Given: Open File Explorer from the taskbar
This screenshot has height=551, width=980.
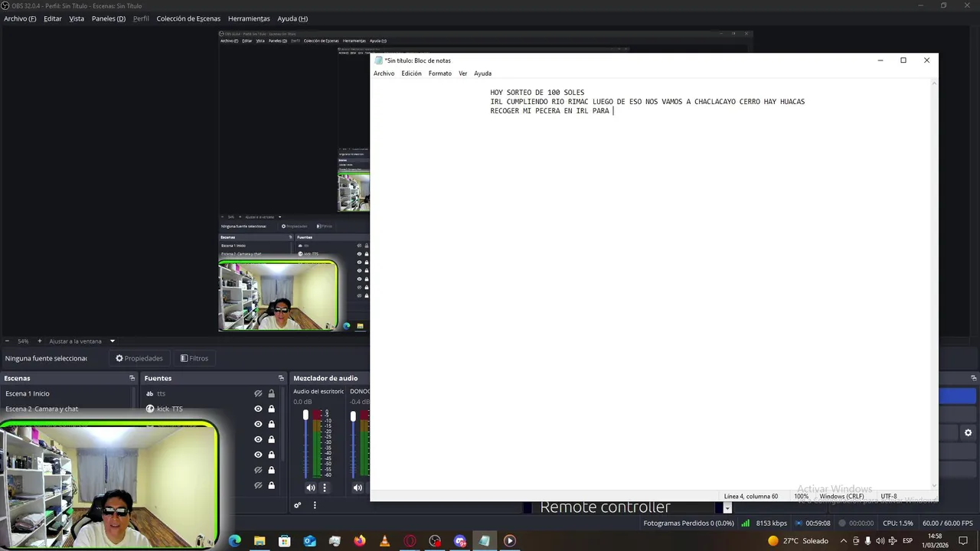Looking at the screenshot, I should click(260, 541).
